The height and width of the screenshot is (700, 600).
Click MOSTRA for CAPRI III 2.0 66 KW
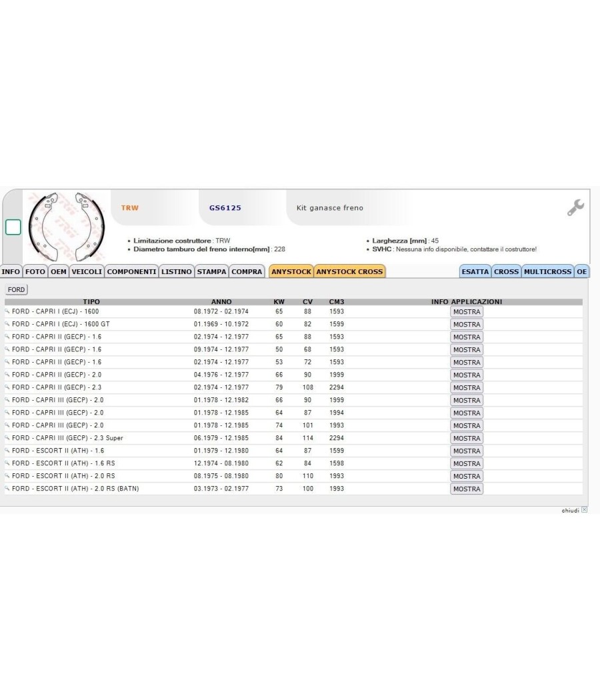467,400
